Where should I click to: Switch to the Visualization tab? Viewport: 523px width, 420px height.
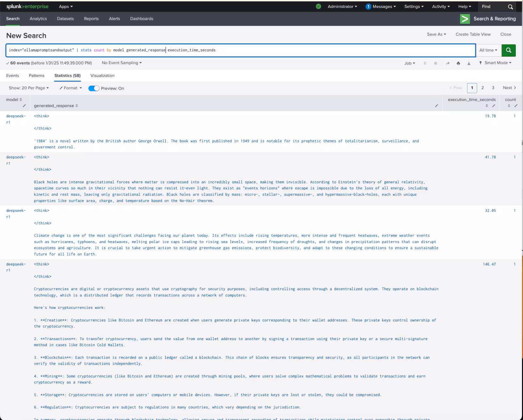click(102, 76)
